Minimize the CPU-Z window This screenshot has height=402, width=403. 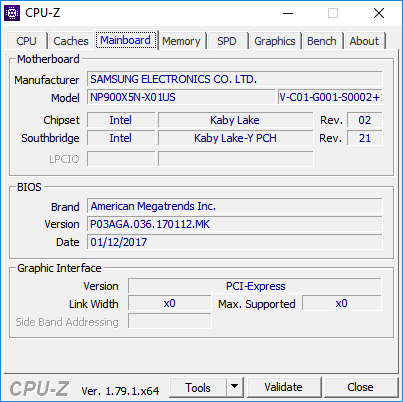tap(288, 13)
